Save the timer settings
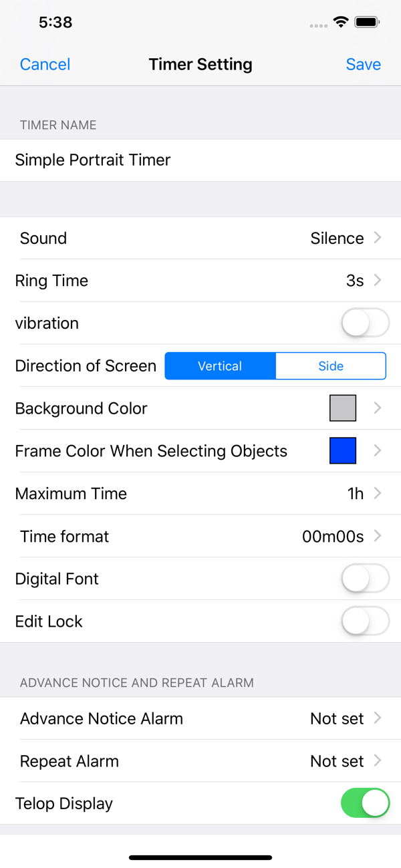This screenshot has width=401, height=868. click(363, 64)
